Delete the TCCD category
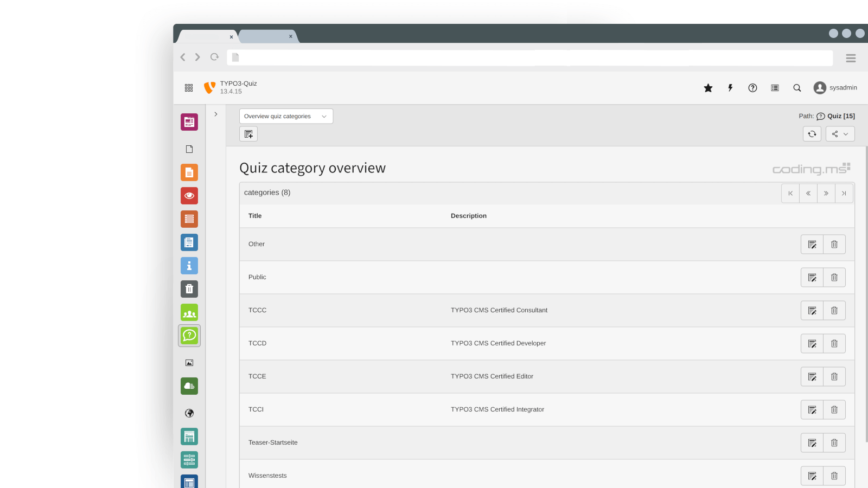This screenshot has height=488, width=868. pyautogui.click(x=834, y=344)
